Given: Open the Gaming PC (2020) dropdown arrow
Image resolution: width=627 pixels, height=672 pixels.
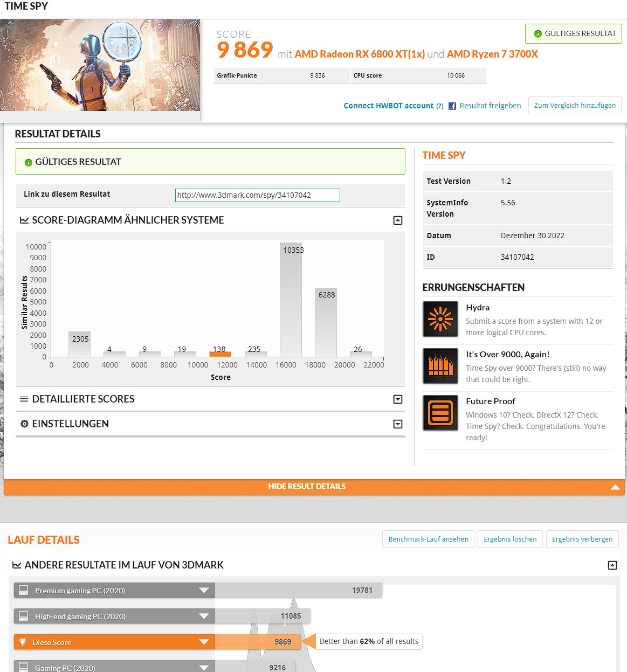Looking at the screenshot, I should tap(204, 667).
